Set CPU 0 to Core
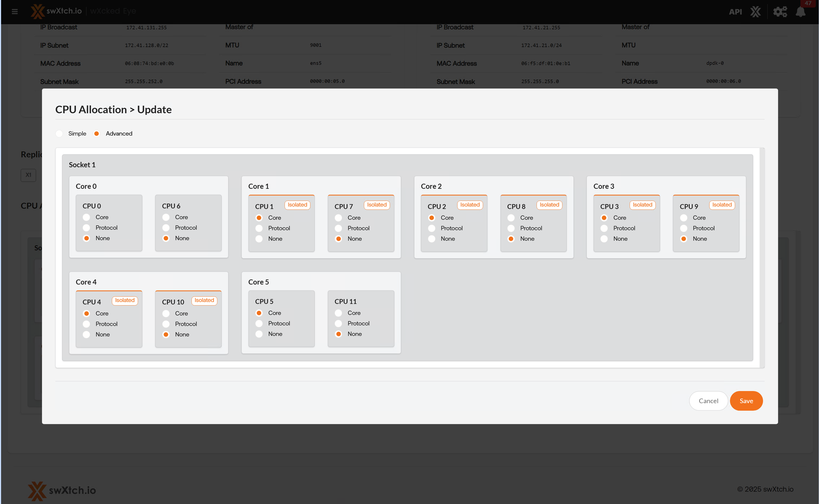819x504 pixels. 86,217
